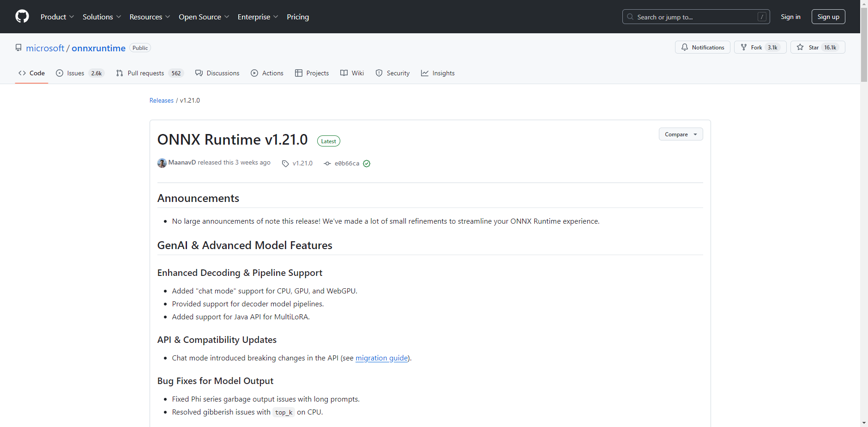Click the Fork icon
Screen dimensions: 868x427
(x=744, y=47)
